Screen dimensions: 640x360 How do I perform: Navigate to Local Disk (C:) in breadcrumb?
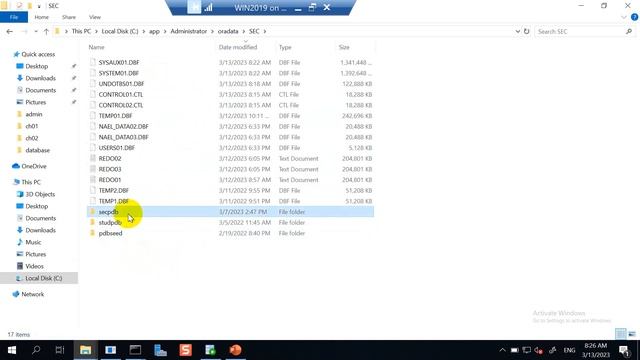120,31
